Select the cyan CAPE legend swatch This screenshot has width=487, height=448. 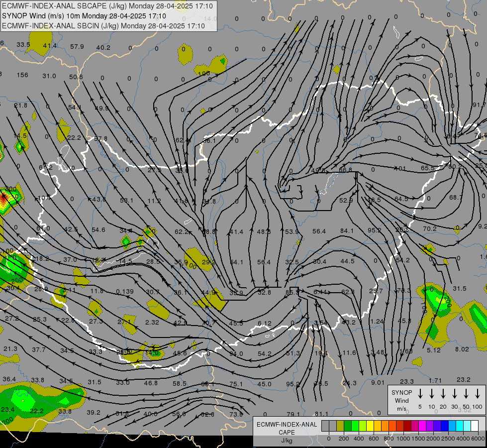[x=459, y=426]
